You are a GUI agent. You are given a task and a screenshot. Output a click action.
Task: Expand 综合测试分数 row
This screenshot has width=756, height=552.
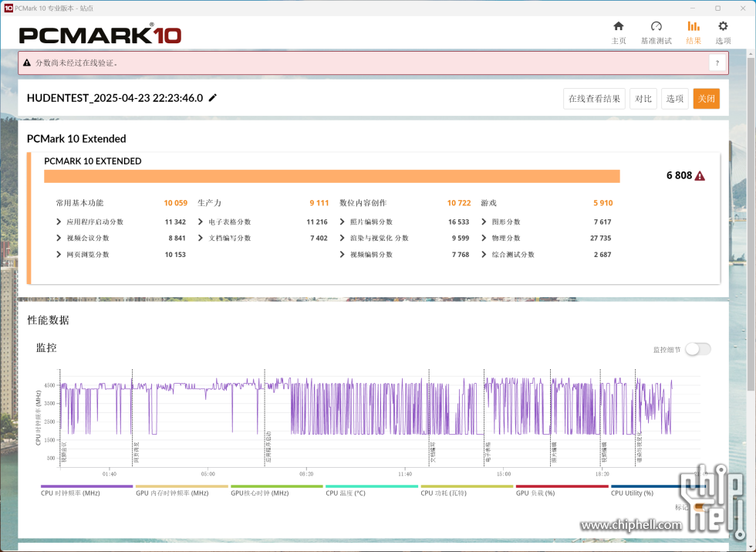(x=484, y=254)
